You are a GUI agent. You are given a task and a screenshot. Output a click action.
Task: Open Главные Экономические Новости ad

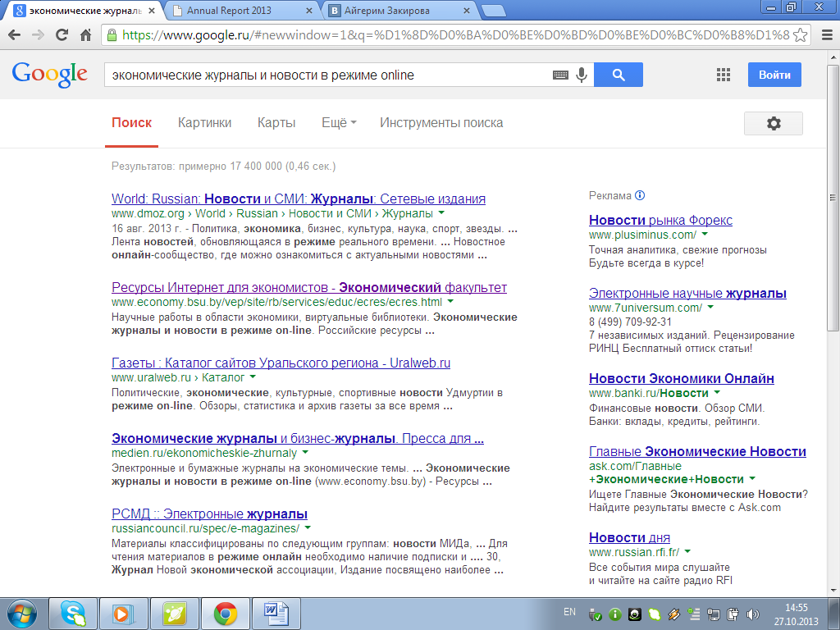[x=697, y=452]
